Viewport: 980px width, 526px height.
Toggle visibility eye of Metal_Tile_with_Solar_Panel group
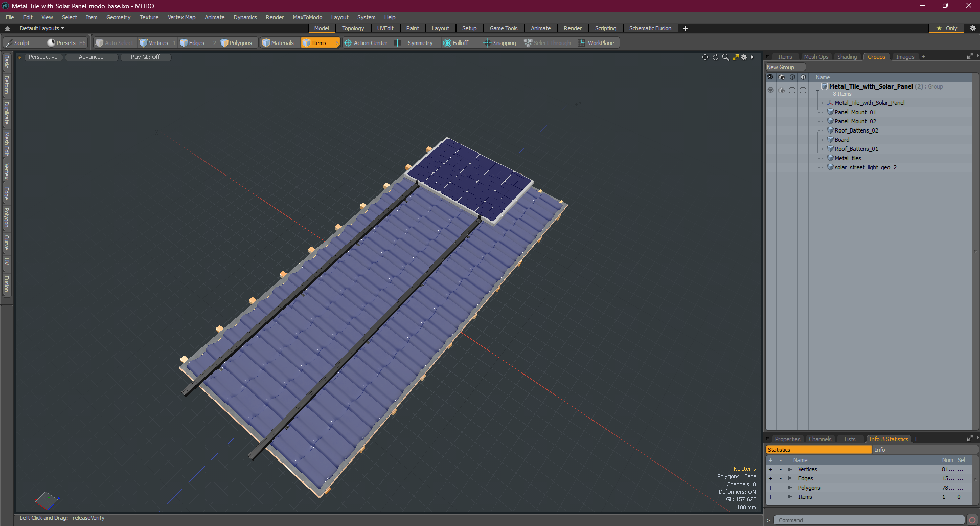point(770,90)
